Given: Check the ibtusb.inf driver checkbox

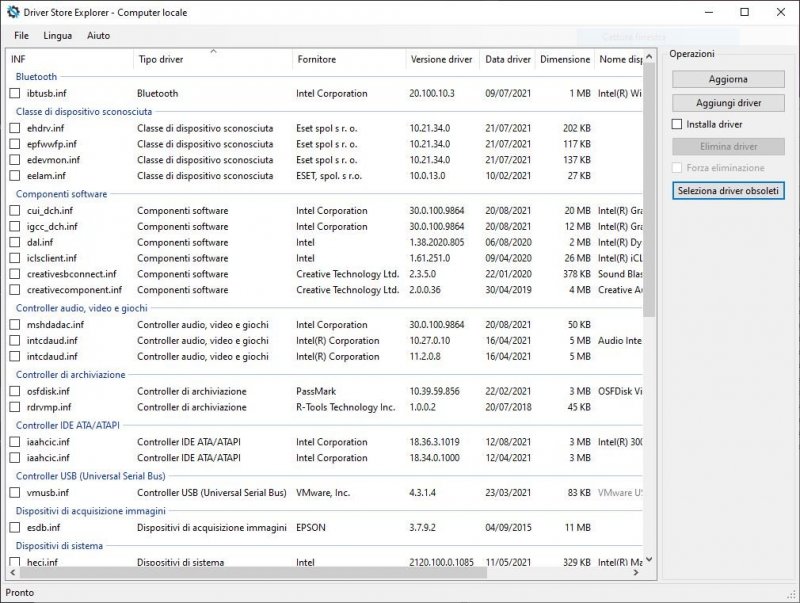Looking at the screenshot, I should pos(15,93).
